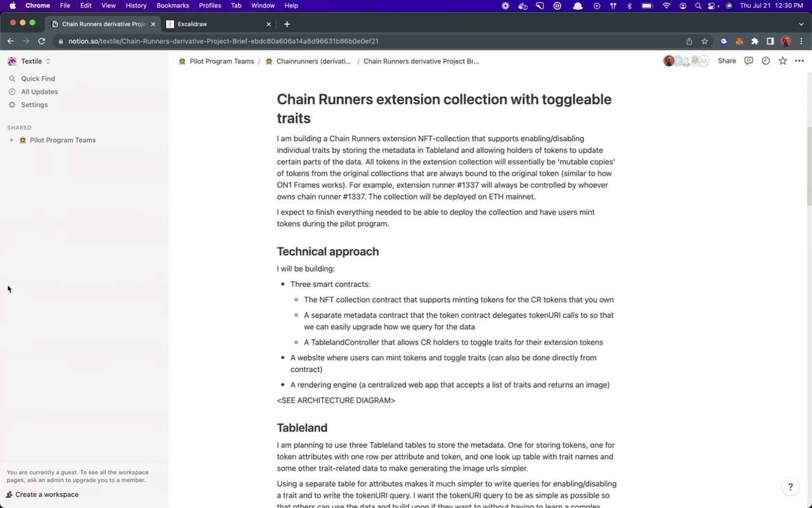812x508 pixels.
Task: Open page comments icon
Action: click(x=749, y=61)
